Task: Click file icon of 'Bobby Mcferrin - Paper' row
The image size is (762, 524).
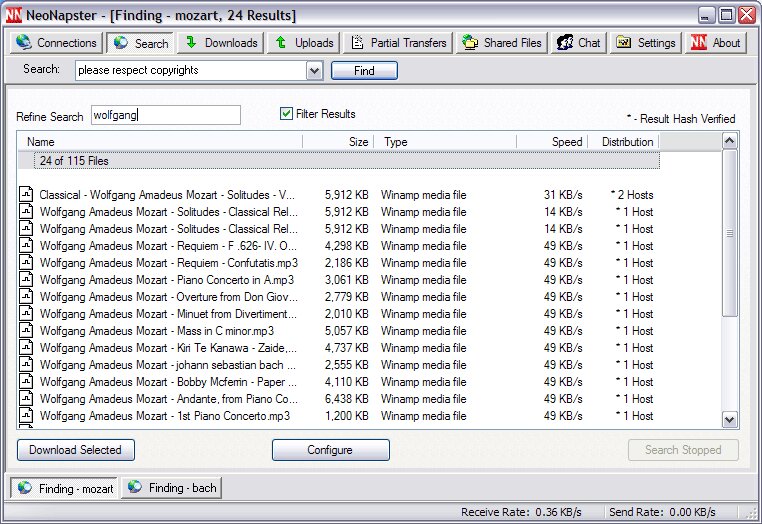Action: tap(26, 382)
